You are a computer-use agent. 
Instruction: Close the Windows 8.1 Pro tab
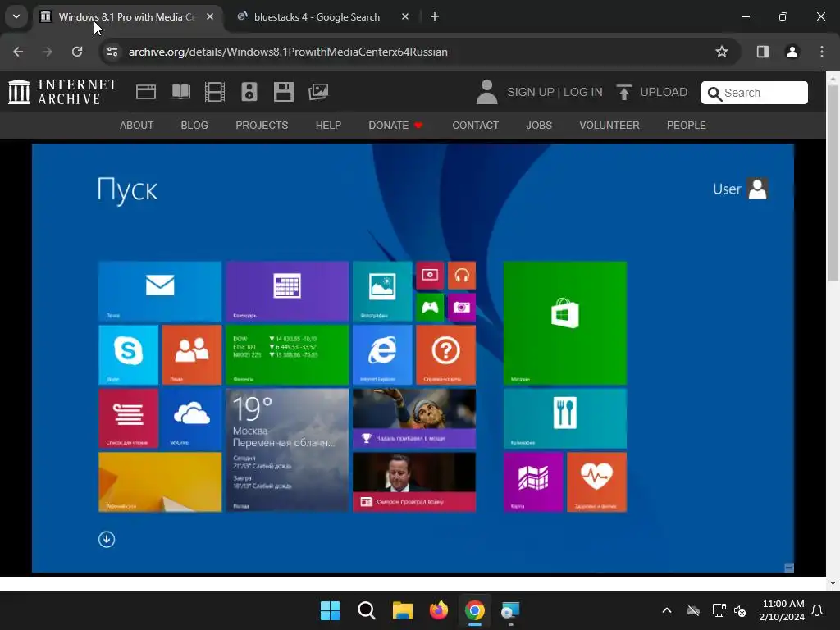pos(210,16)
